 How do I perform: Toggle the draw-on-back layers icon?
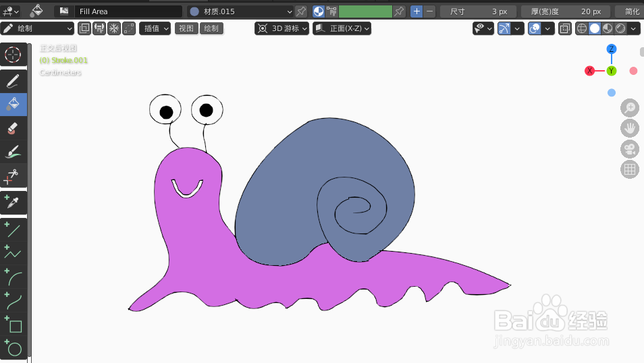pos(84,28)
